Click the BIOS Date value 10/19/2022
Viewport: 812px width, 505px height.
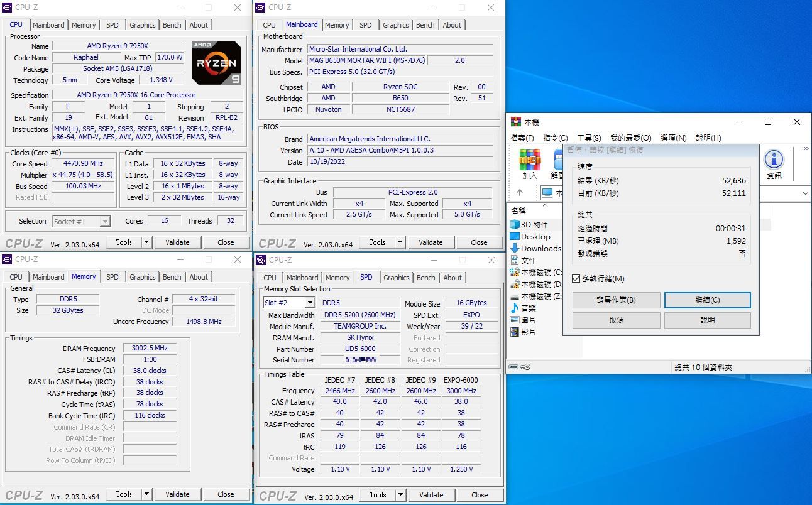click(x=400, y=161)
